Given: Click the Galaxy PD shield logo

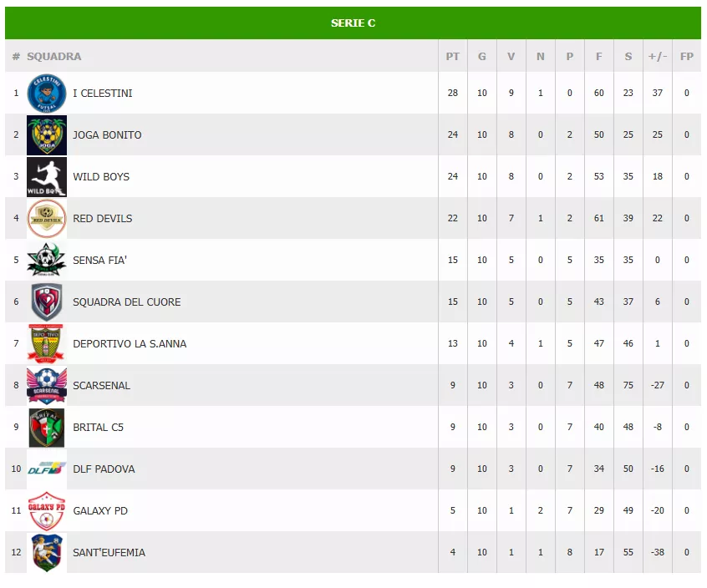Looking at the screenshot, I should tap(47, 510).
